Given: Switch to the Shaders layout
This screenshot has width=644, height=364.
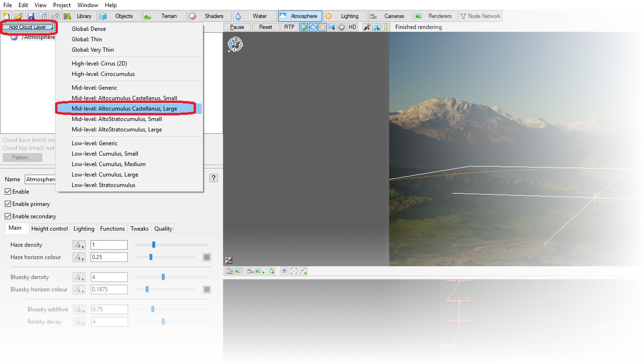Looking at the screenshot, I should point(210,16).
